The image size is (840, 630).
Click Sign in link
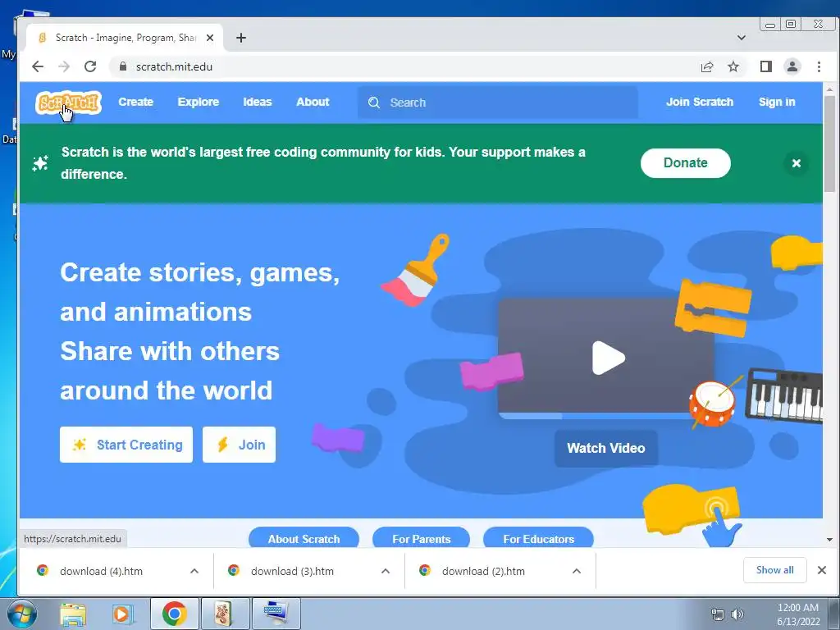(x=777, y=102)
